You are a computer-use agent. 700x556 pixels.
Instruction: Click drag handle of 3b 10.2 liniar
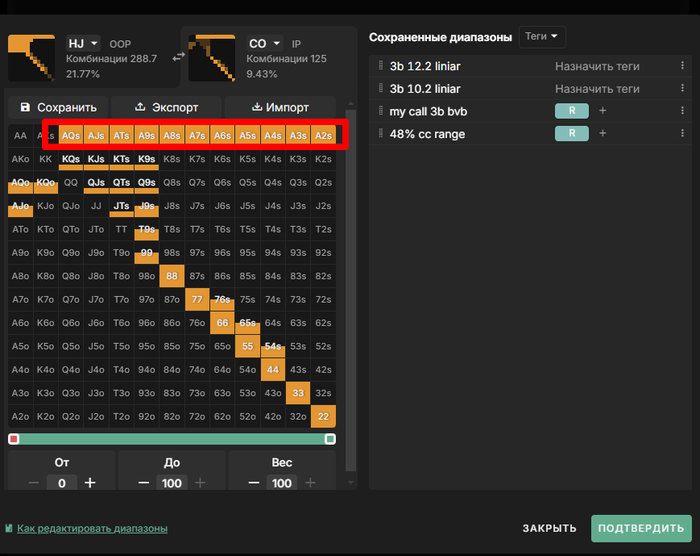coord(381,88)
